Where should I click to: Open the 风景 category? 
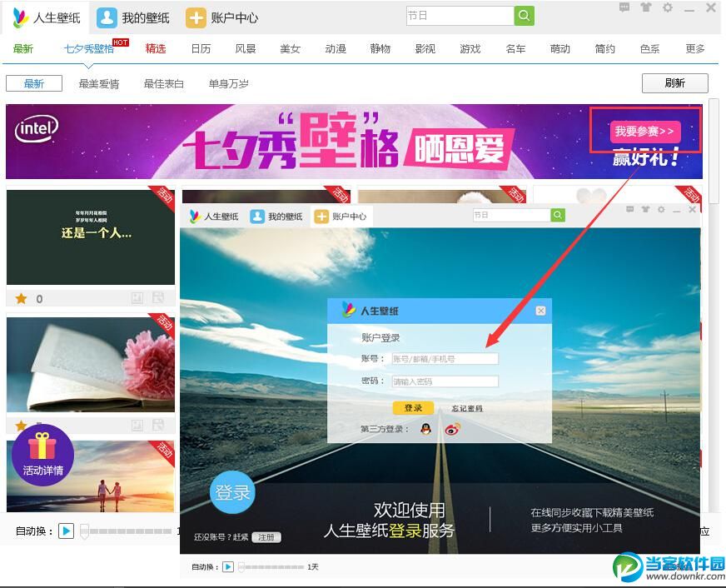246,48
